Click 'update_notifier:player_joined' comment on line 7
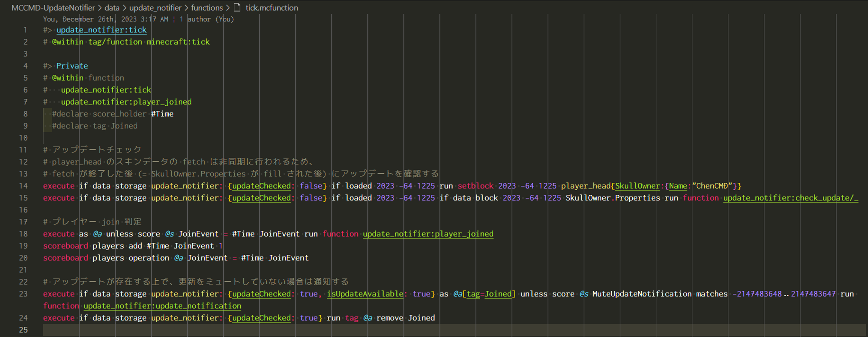Viewport: 868px width, 337px height. click(x=126, y=102)
